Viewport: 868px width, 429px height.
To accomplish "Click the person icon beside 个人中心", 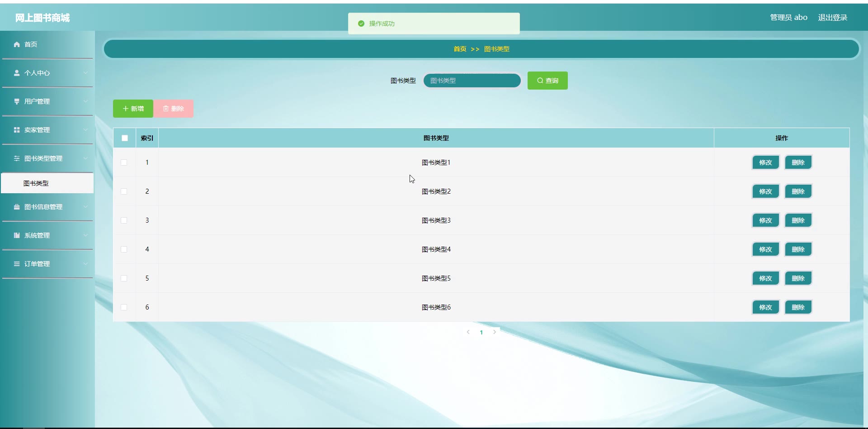I will [17, 73].
